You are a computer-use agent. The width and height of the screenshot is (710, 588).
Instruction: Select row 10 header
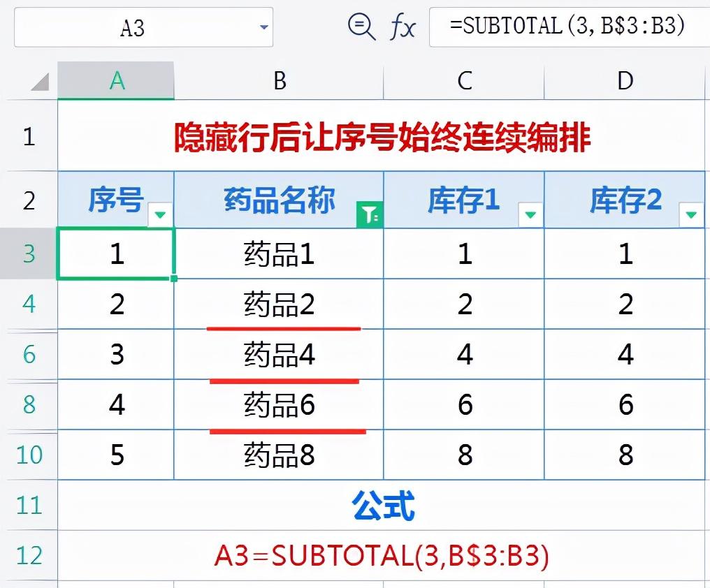(29, 455)
